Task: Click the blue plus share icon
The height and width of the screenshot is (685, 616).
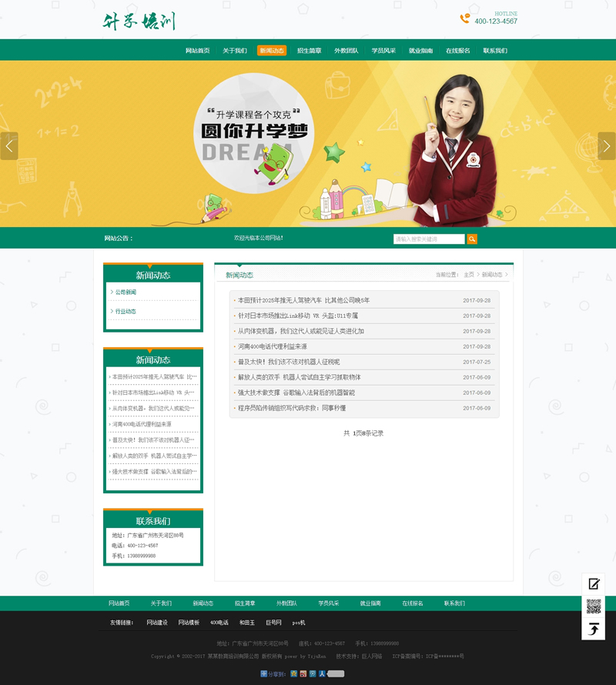Action: 263,673
